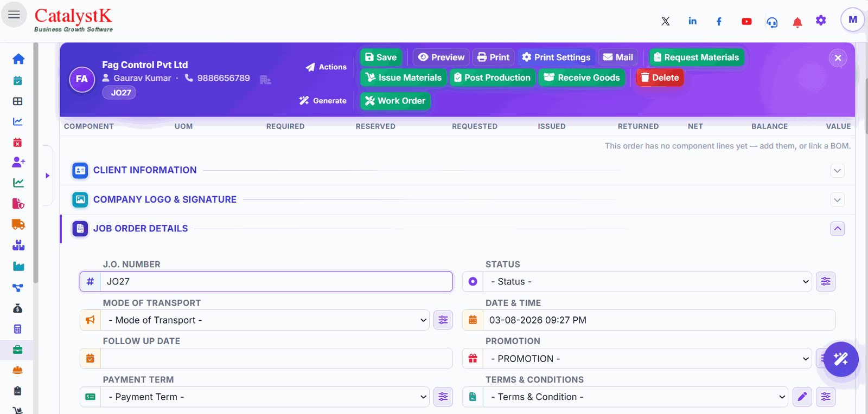Viewport: 868px width, 414px height.
Task: Click Receive Goods
Action: pyautogui.click(x=582, y=77)
